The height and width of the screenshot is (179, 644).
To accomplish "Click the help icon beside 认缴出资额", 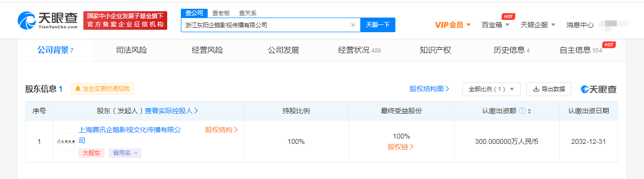I will tap(522, 111).
